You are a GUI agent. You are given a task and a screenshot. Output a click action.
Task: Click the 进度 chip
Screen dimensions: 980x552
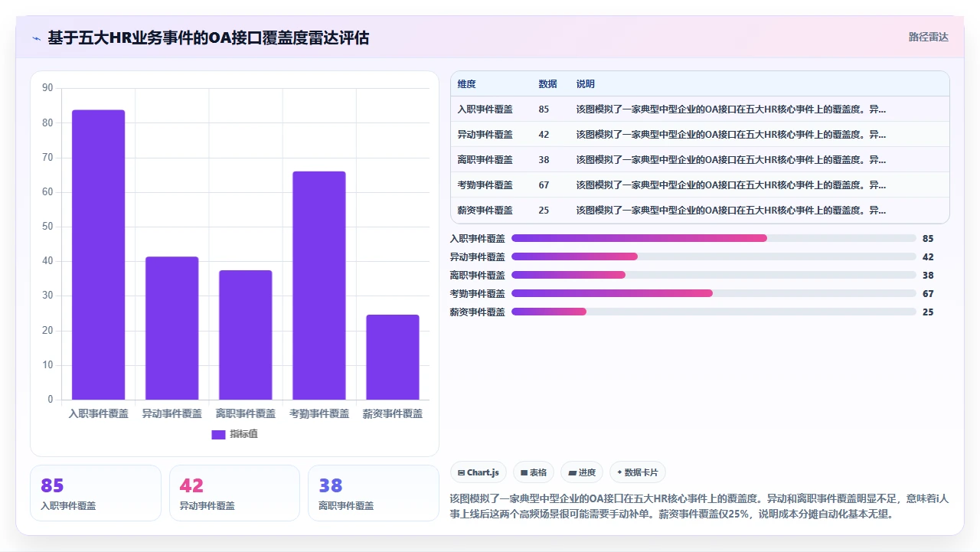(x=582, y=473)
